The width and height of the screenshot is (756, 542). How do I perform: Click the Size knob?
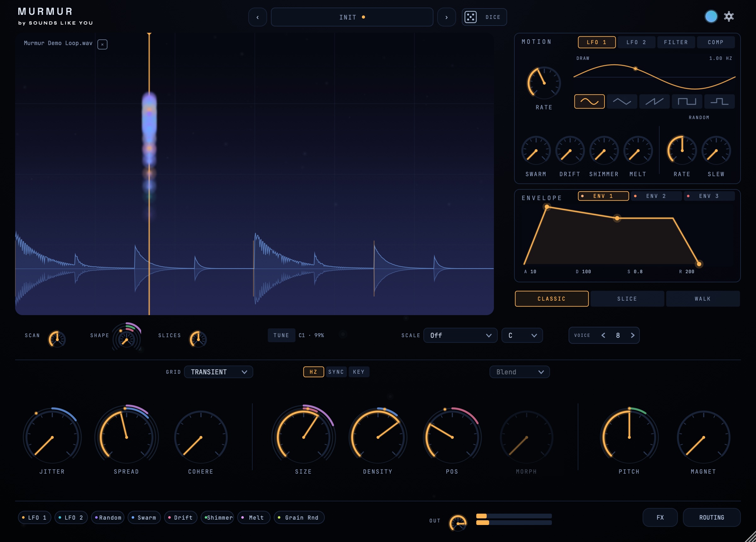pyautogui.click(x=303, y=437)
